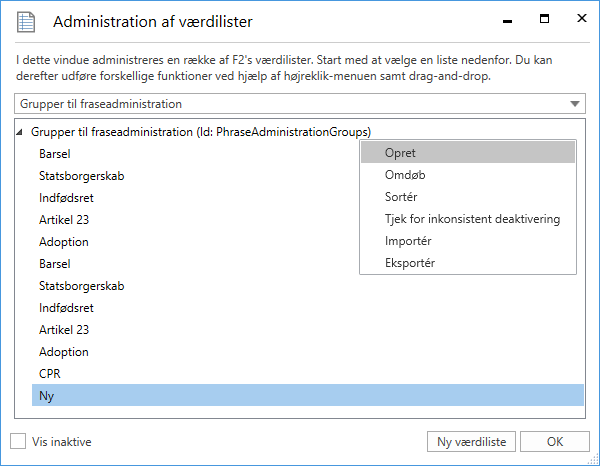Maximize the dialog window

(544, 19)
